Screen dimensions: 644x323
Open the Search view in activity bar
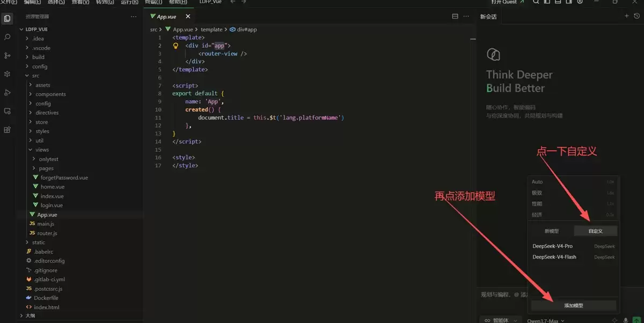point(8,37)
